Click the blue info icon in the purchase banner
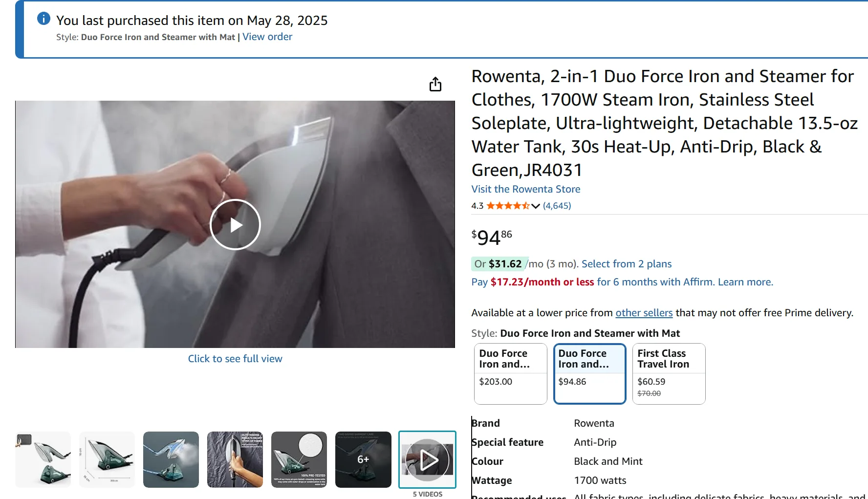This screenshot has height=499, width=868. pos(43,18)
